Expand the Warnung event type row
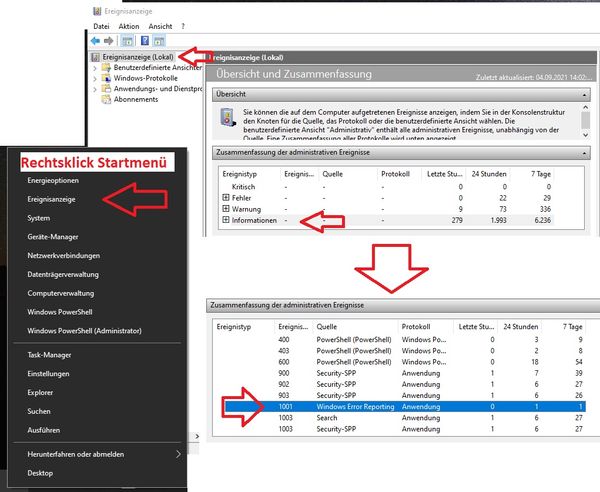 pyautogui.click(x=226, y=208)
